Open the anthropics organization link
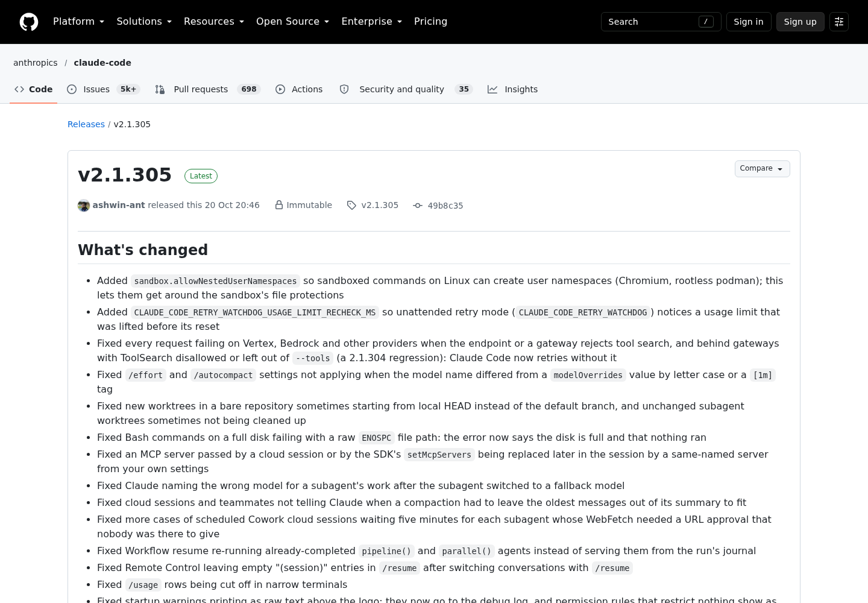The height and width of the screenshot is (603, 868). point(36,63)
